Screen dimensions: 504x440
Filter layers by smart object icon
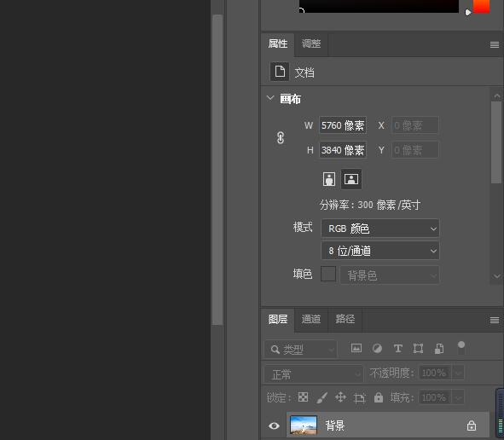pos(439,349)
